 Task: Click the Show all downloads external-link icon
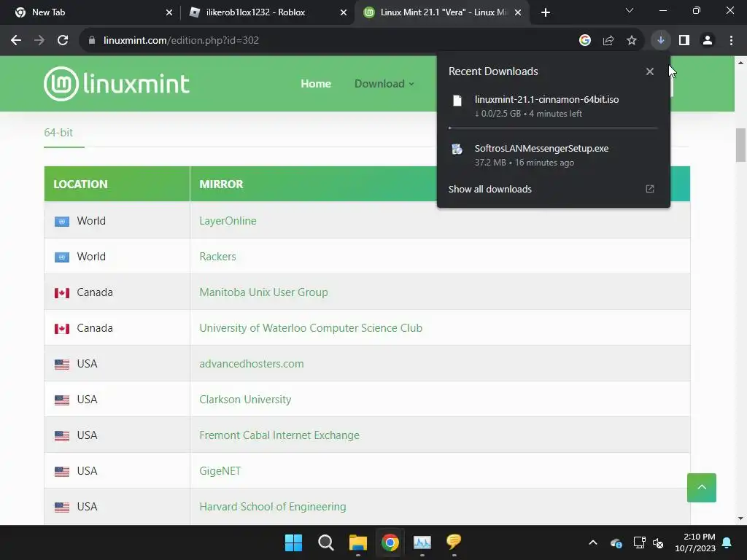pyautogui.click(x=650, y=189)
